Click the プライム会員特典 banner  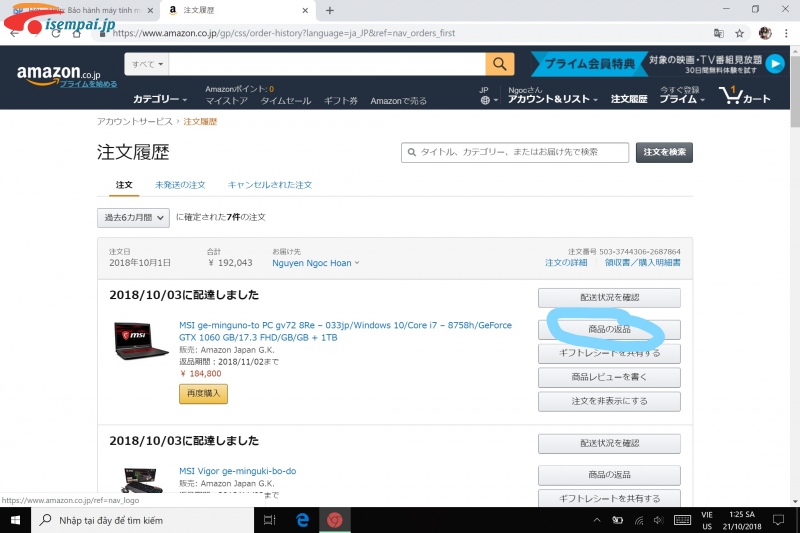[589, 64]
